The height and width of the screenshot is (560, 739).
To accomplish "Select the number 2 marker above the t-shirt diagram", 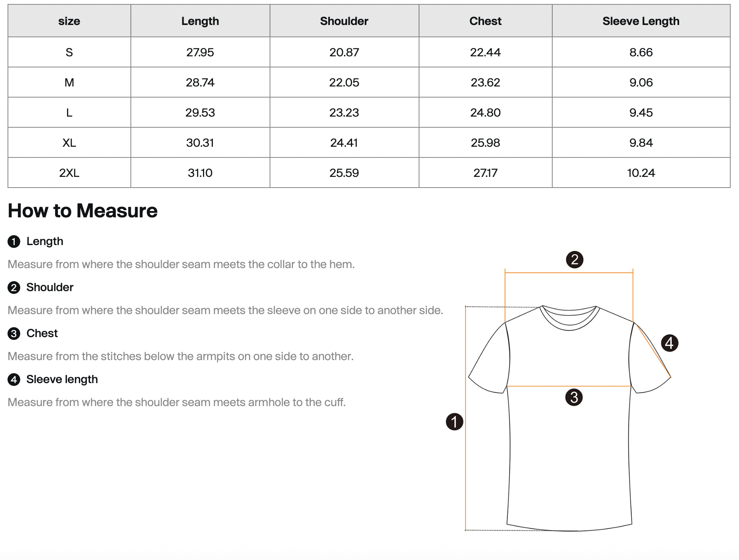I will tap(574, 260).
